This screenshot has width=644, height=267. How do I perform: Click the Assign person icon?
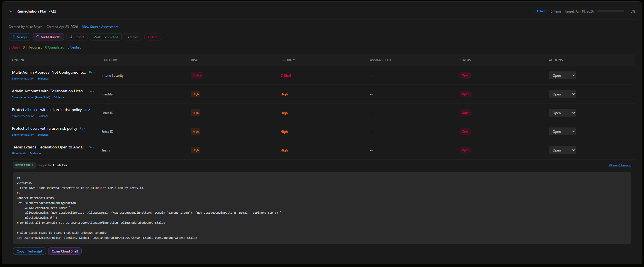[x=14, y=37]
